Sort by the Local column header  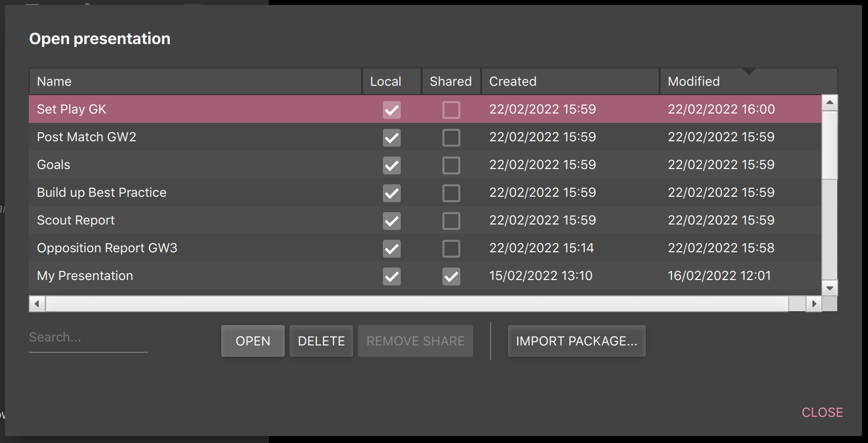pyautogui.click(x=392, y=81)
